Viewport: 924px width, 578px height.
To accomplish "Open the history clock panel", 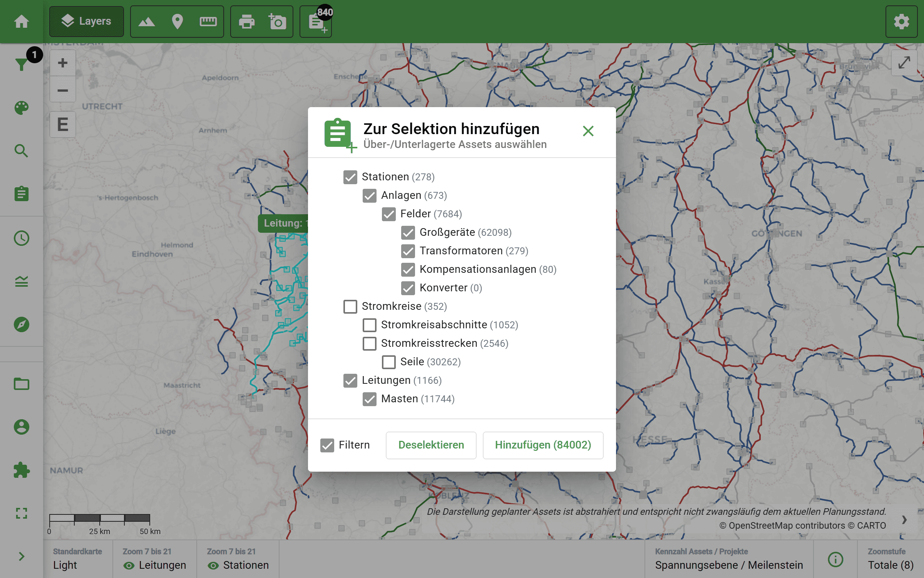I will 22,239.
